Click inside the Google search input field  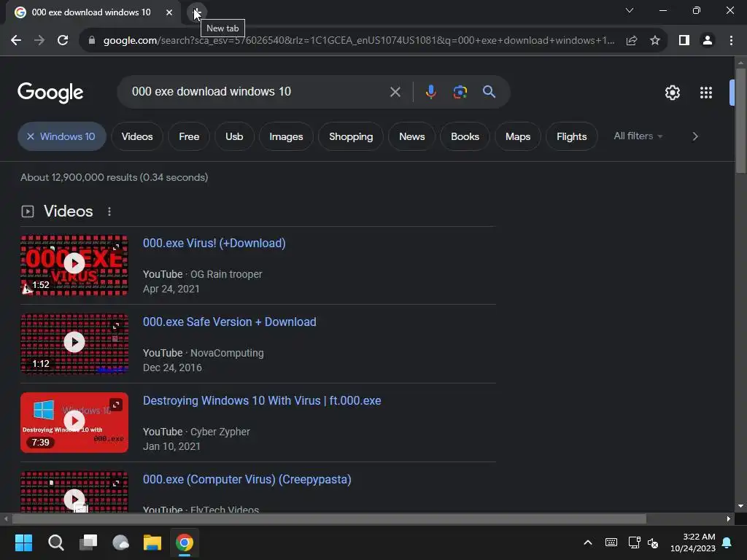click(x=258, y=92)
